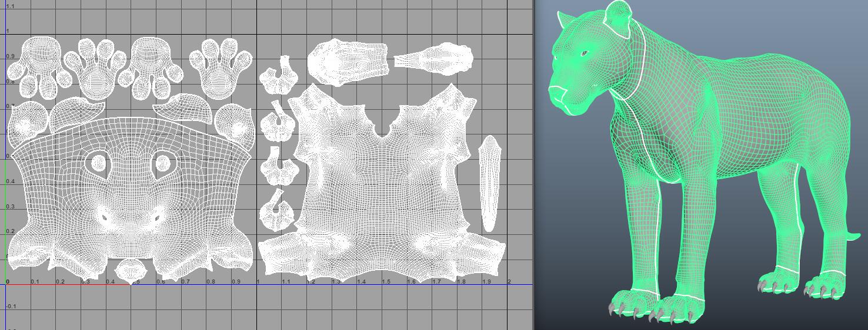Click the small oval UV shell below face
Image resolution: width=868 pixels, height=330 pixels.
[x=131, y=271]
